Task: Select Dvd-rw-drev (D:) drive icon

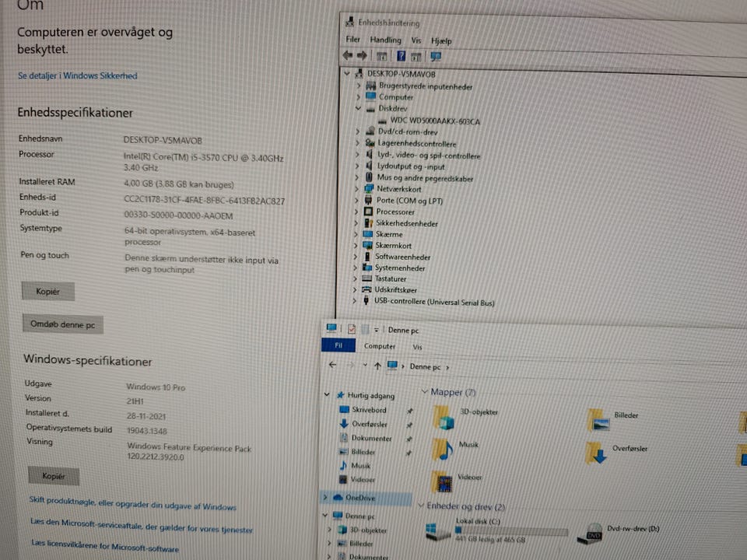Action: (590, 534)
